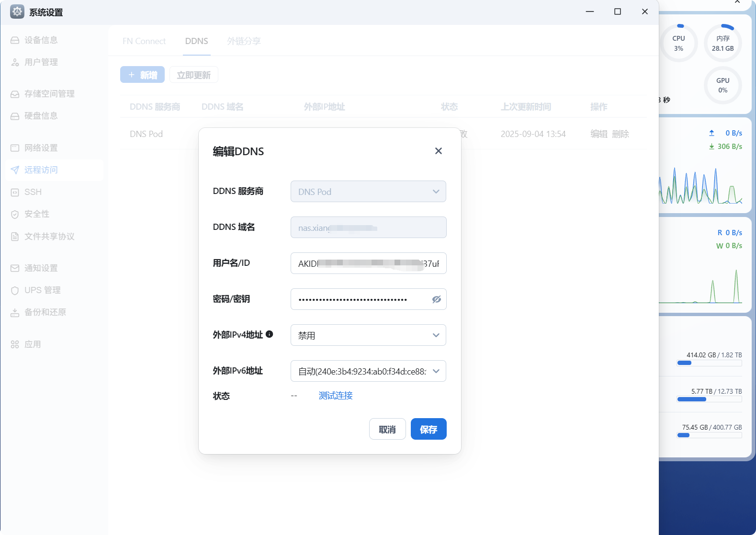Open 安全性 in the sidebar
This screenshot has height=535, width=756.
pos(55,214)
